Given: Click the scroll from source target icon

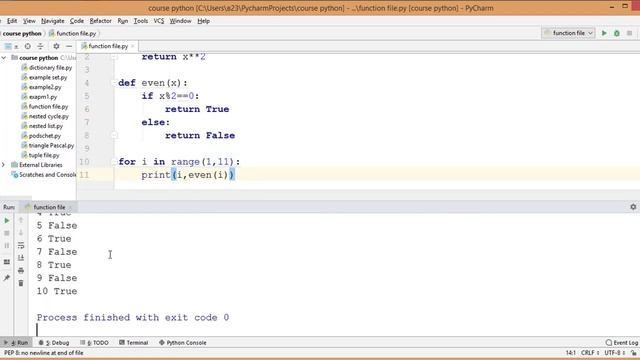Looking at the screenshot, I should (x=27, y=46).
